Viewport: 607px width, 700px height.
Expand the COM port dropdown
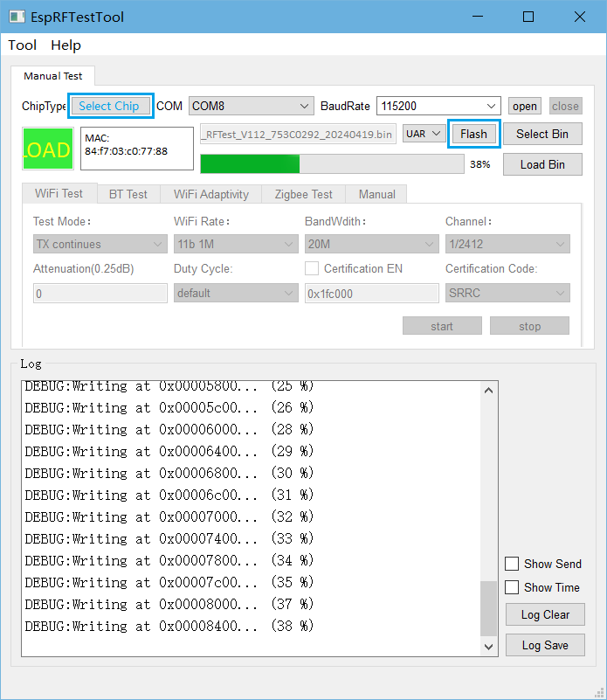(x=251, y=106)
